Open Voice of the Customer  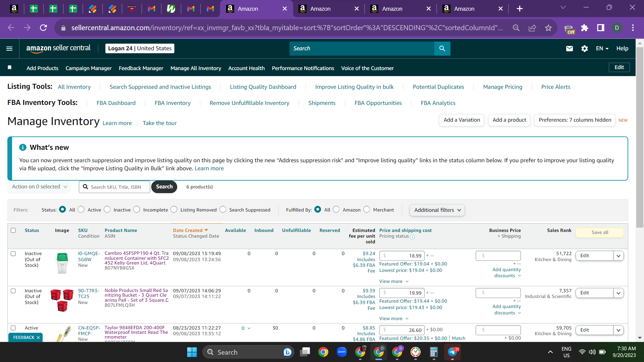[x=367, y=68]
